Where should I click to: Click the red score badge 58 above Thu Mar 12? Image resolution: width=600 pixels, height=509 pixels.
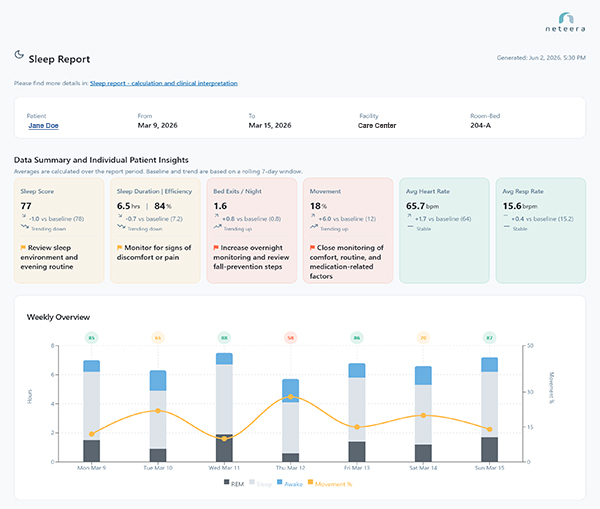[x=290, y=338]
